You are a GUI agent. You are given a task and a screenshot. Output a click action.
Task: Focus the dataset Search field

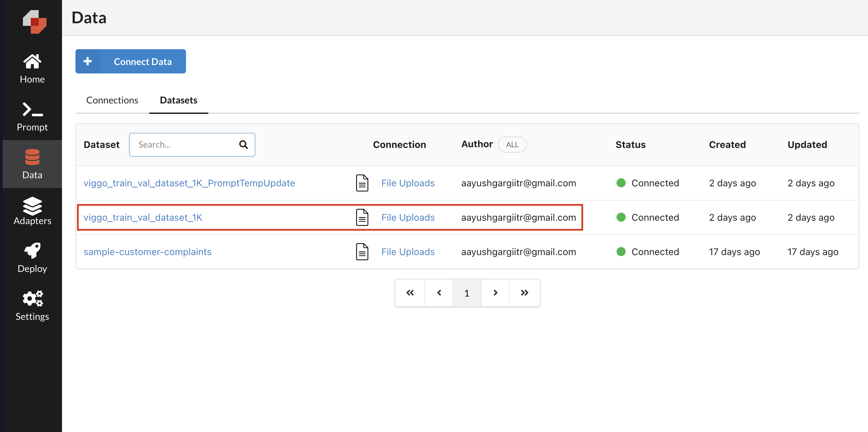pos(192,145)
